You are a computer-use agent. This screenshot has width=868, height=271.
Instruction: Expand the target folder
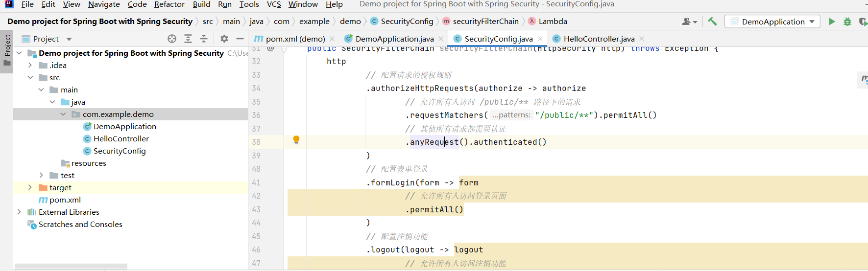click(x=30, y=187)
